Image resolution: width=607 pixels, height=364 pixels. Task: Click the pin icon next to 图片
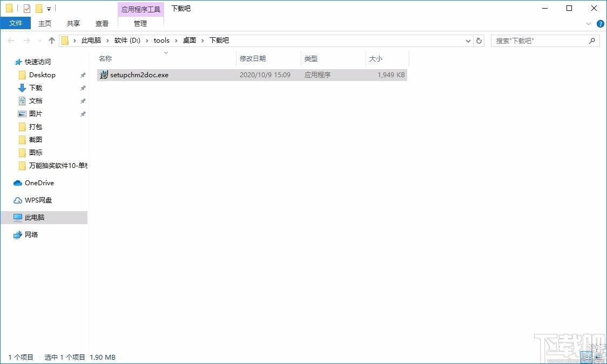pyautogui.click(x=83, y=114)
